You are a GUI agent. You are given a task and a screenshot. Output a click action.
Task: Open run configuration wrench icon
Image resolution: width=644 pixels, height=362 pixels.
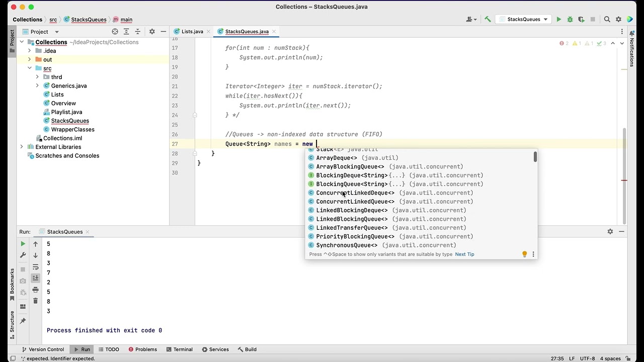tap(23, 255)
